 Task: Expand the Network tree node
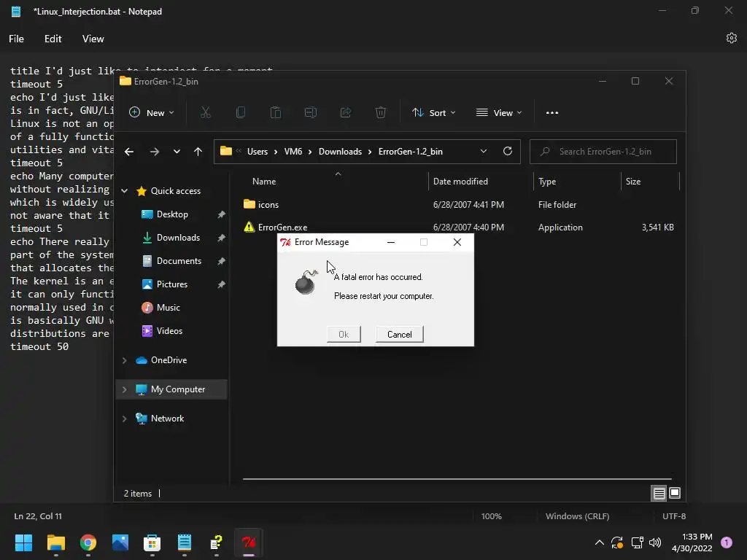click(124, 419)
